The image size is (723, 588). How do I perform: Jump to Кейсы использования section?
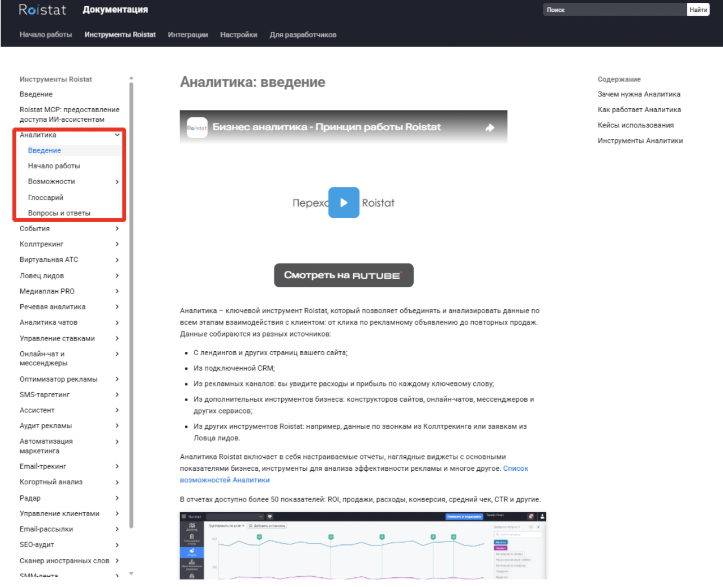click(635, 125)
